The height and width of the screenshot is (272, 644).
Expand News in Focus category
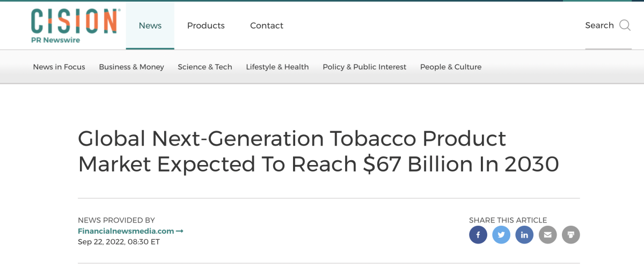pyautogui.click(x=59, y=67)
